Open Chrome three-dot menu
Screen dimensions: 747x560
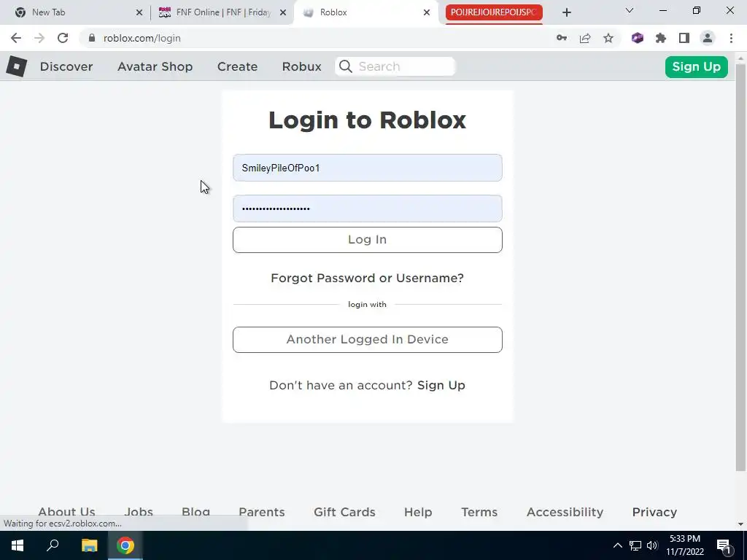731,38
